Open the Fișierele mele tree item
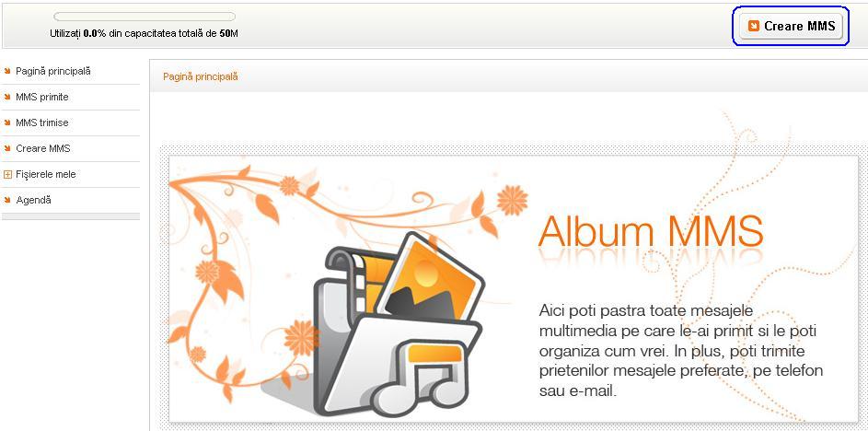 click(46, 174)
